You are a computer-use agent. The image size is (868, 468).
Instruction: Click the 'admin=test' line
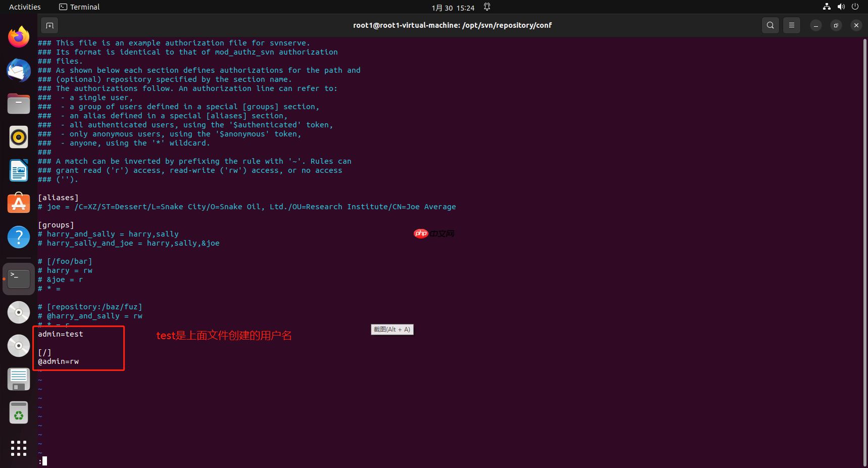[x=61, y=334]
